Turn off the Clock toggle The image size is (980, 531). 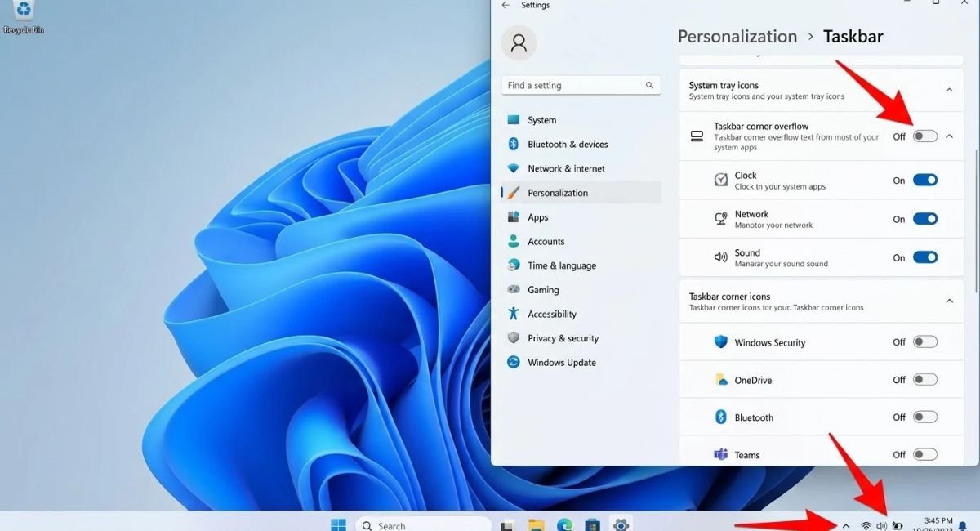click(x=925, y=181)
